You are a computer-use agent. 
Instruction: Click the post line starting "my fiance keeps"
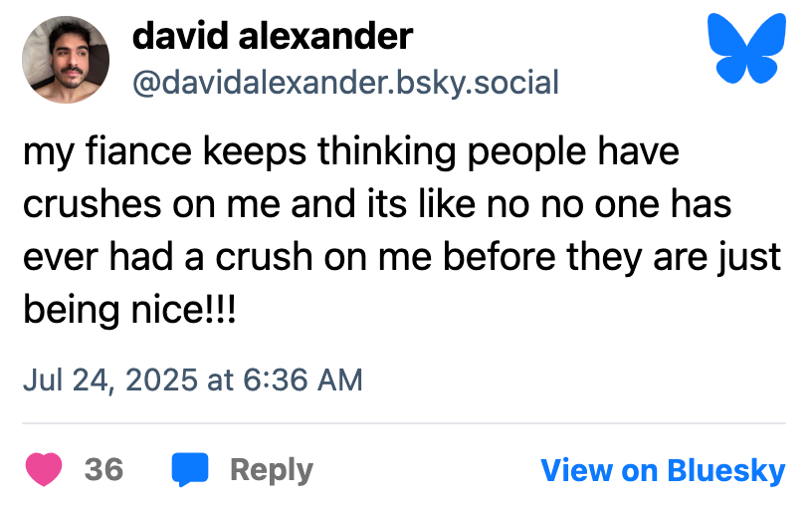[x=351, y=152]
